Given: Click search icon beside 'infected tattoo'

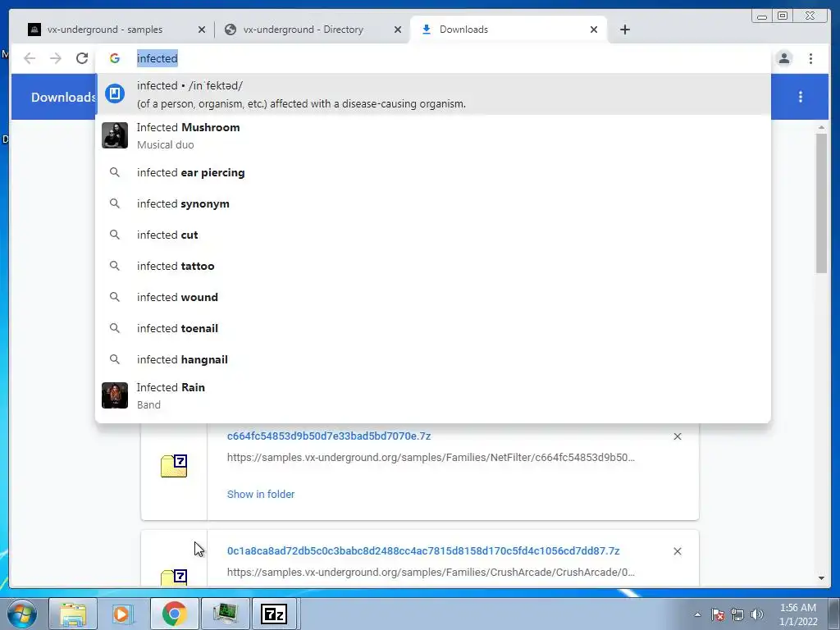Looking at the screenshot, I should pos(115,266).
